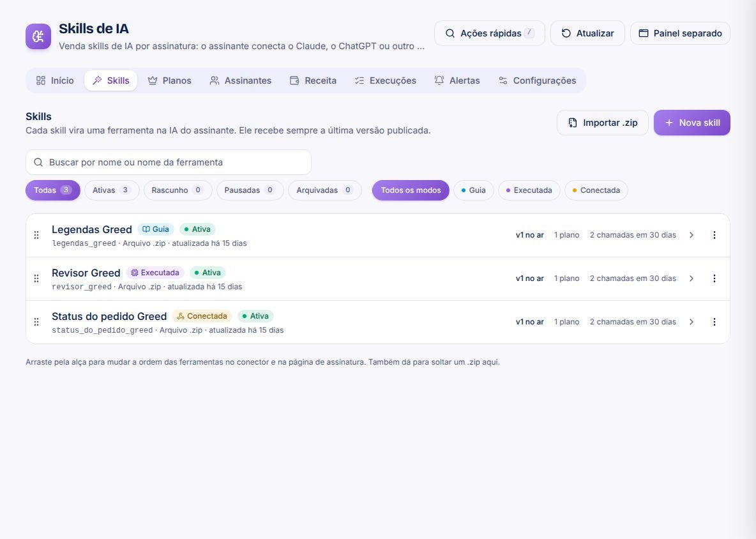This screenshot has height=539, width=756.
Task: Go to the Início tab
Action: pos(55,80)
